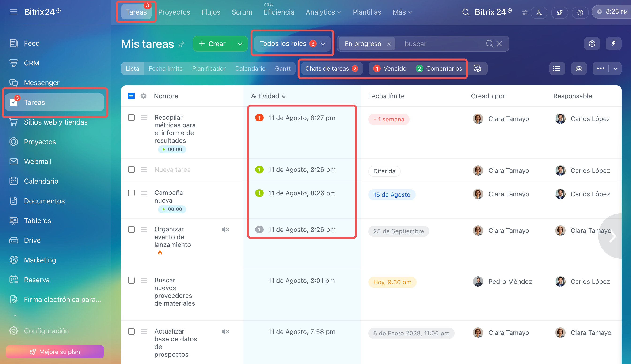Image resolution: width=631 pixels, height=364 pixels.
Task: Filter by Vencido counter
Action: pos(390,68)
